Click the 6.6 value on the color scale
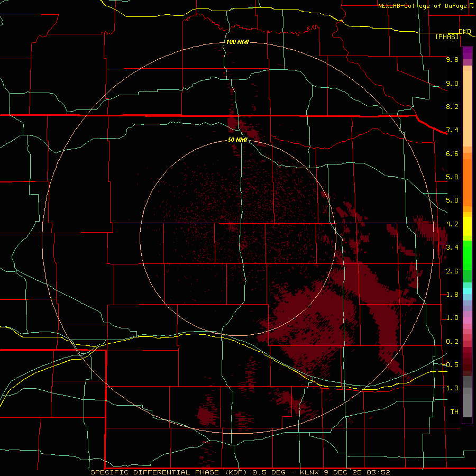Screen dimensions: 476x476 pos(452,153)
